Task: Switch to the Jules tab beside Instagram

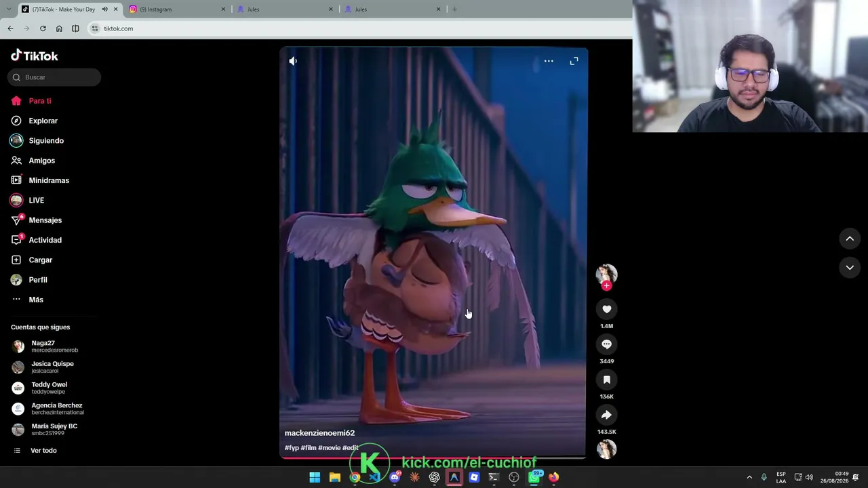Action: click(285, 9)
